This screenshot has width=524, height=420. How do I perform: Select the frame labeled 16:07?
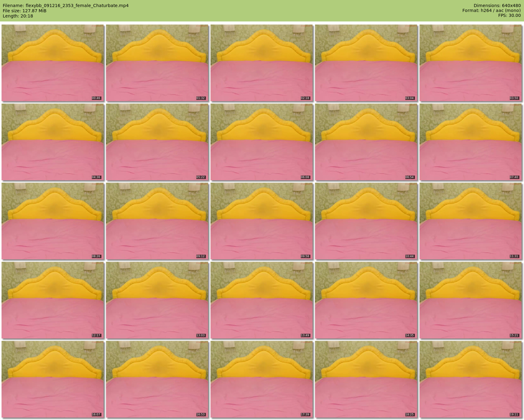click(x=53, y=379)
